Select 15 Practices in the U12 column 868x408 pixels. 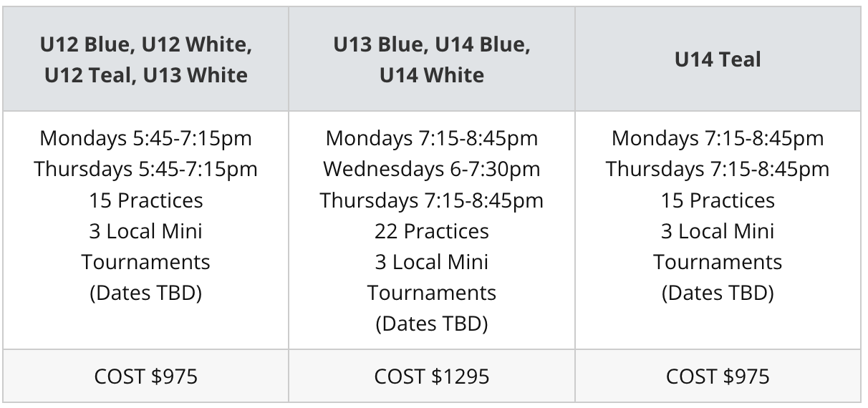146,200
